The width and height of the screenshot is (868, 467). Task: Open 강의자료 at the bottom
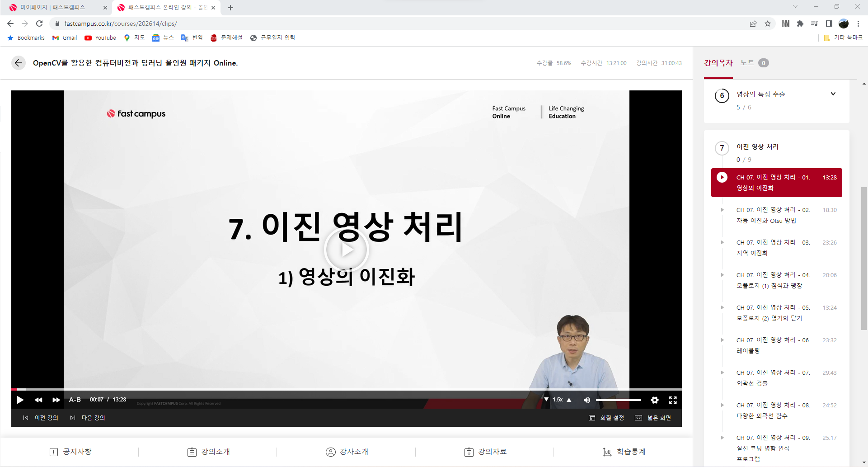[x=485, y=452]
